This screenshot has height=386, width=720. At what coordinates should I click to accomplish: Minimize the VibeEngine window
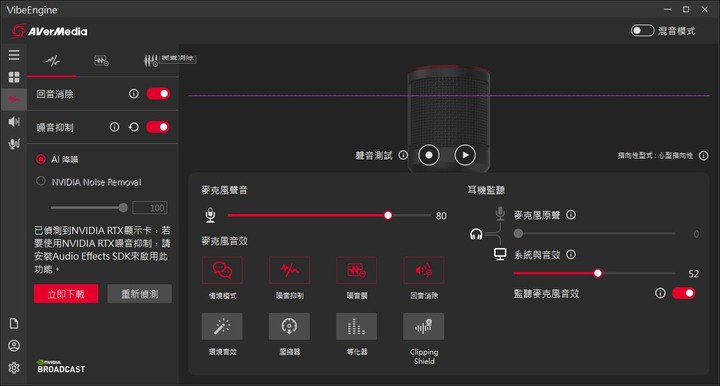pos(668,9)
